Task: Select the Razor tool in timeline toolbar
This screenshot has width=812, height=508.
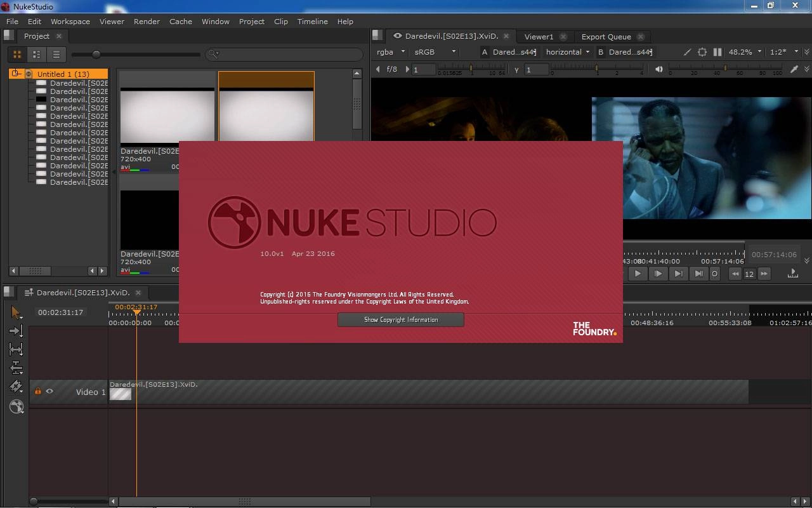Action: tap(16, 387)
